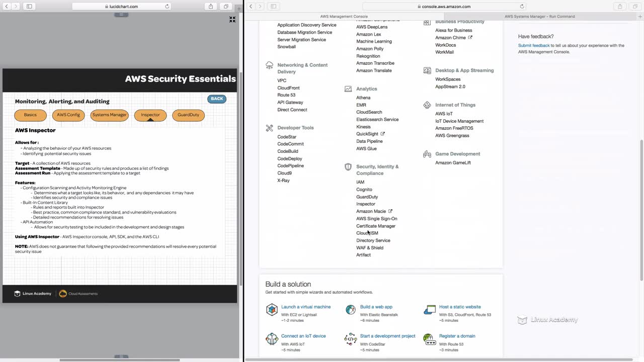The width and height of the screenshot is (644, 362).
Task: Go forward in the Lucidchart Safari window
Action: (16, 7)
